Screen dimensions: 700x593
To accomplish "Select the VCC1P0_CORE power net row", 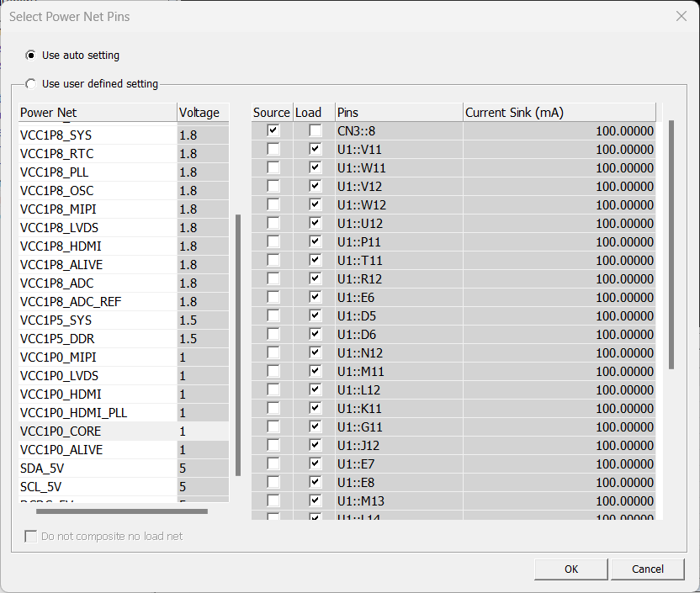I will coord(97,432).
